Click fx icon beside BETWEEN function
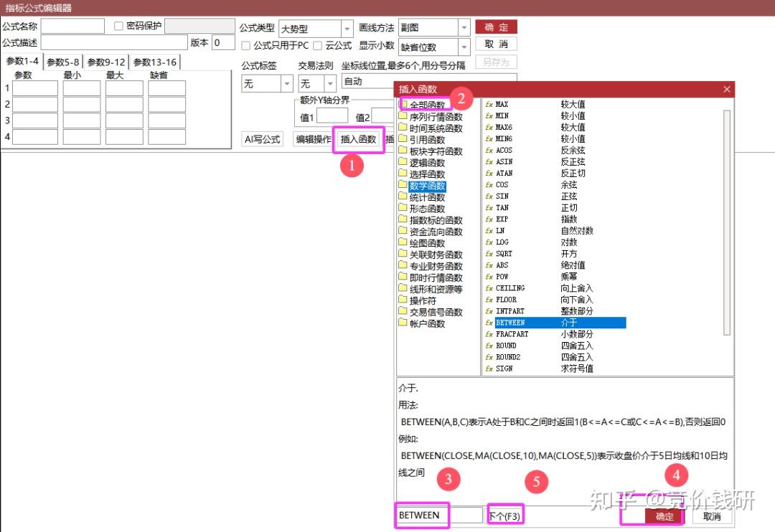The image size is (775, 532). pos(489,323)
